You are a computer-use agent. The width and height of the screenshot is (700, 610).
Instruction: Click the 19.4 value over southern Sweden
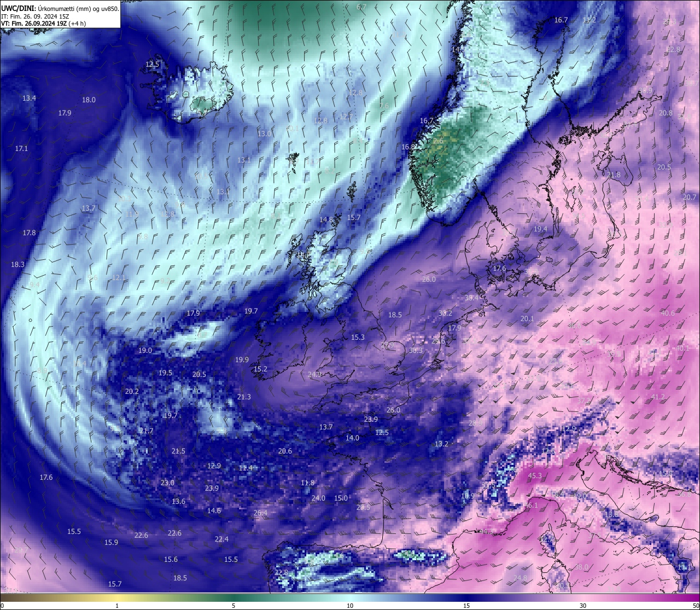(540, 229)
